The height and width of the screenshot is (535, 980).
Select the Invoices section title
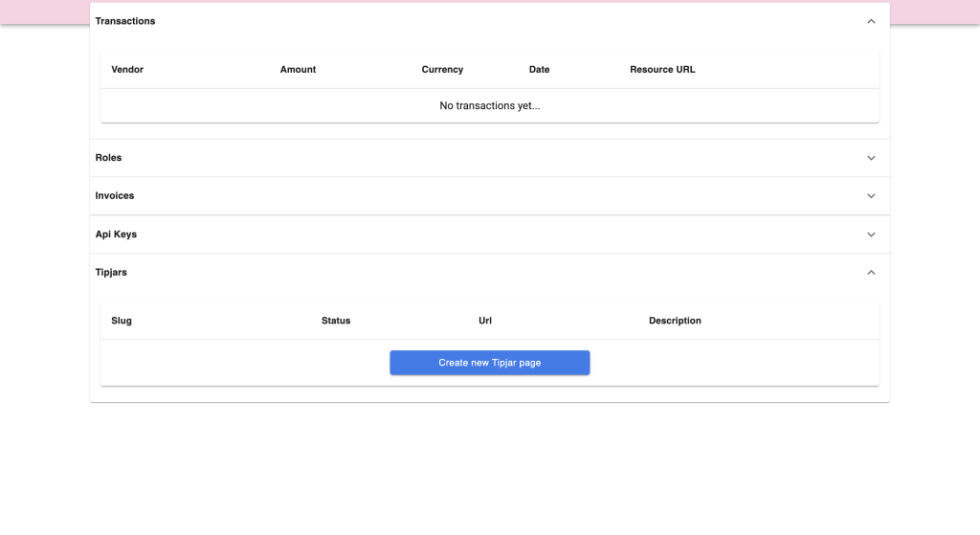pos(115,196)
